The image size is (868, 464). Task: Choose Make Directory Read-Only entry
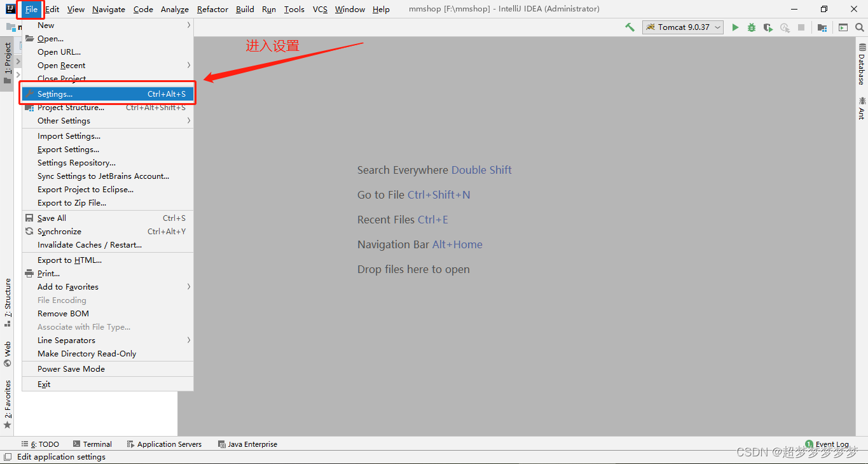click(107, 354)
